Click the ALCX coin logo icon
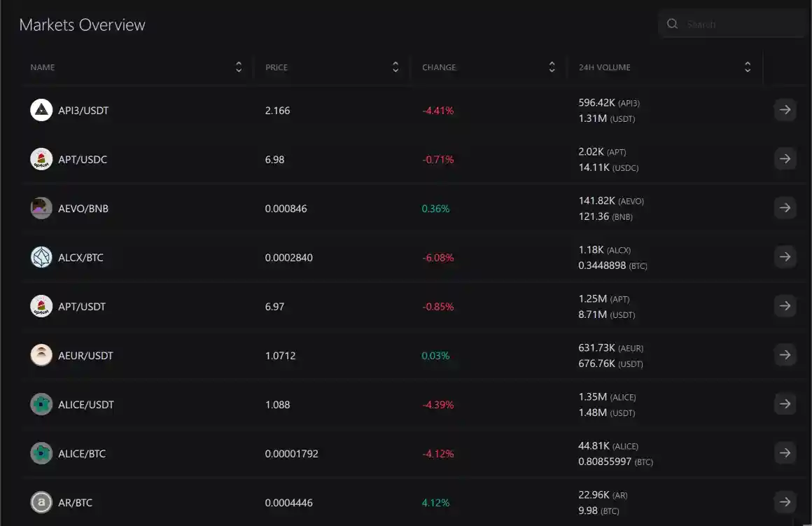 [41, 257]
